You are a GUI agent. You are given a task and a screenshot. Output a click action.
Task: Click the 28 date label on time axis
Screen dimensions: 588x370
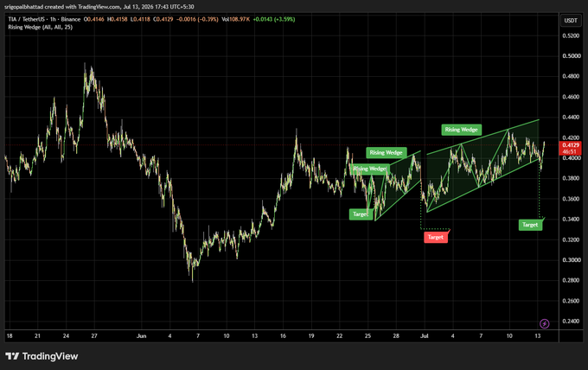click(396, 336)
